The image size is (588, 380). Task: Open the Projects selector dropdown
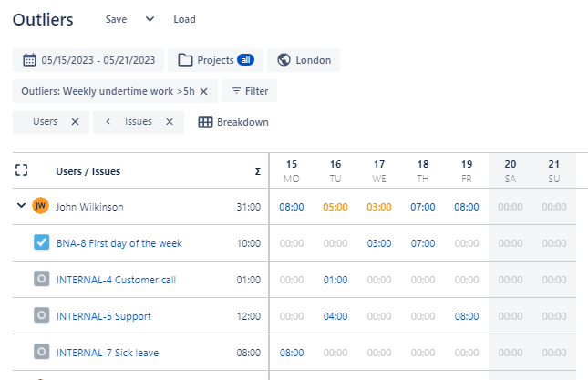[215, 60]
